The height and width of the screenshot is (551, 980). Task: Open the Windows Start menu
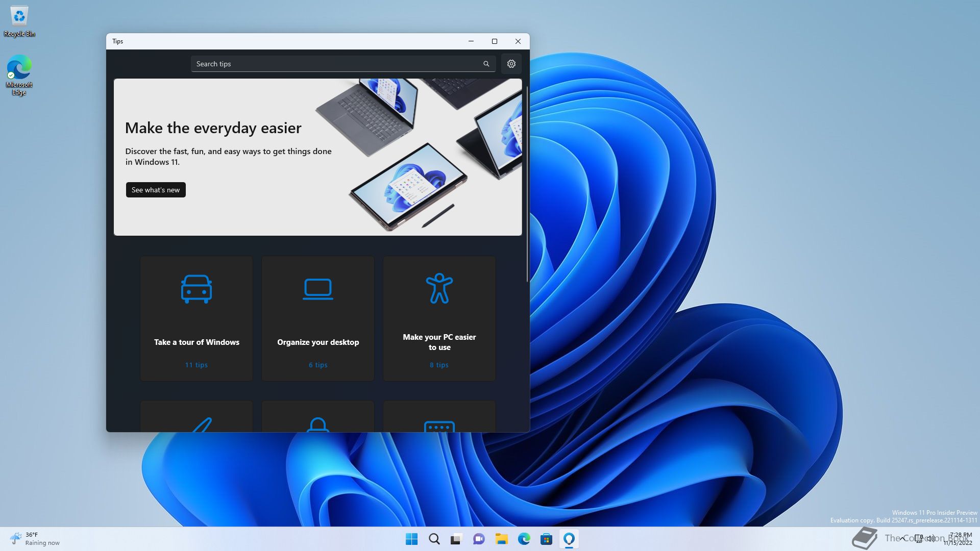[411, 539]
